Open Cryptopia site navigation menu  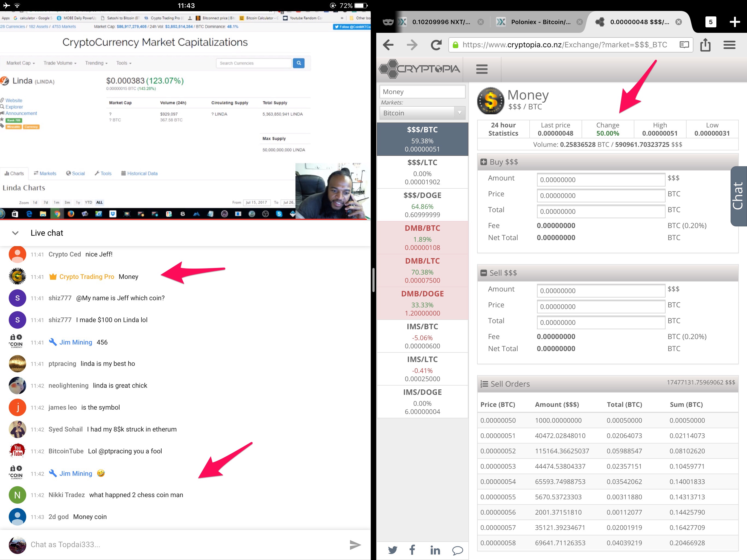tap(482, 69)
